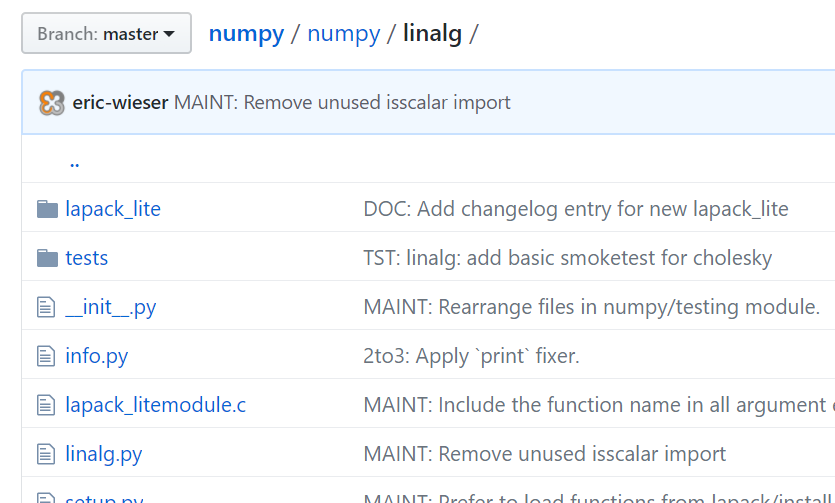Viewport: 835px width, 503px height.
Task: Open commit 'TST: linalg: add basic smoketest for cholesky'
Action: point(568,258)
